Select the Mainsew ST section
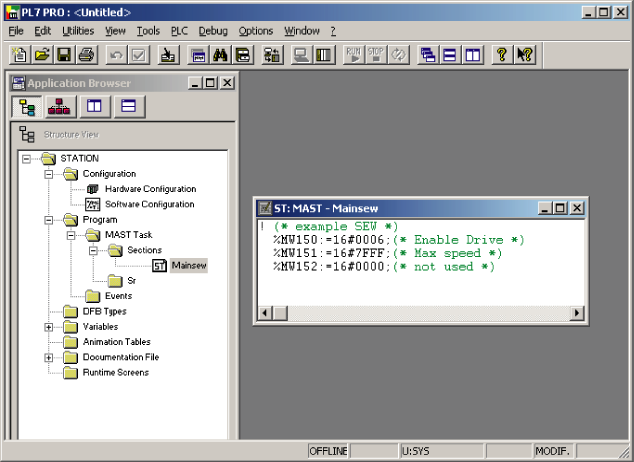The height and width of the screenshot is (462, 634). point(189,266)
